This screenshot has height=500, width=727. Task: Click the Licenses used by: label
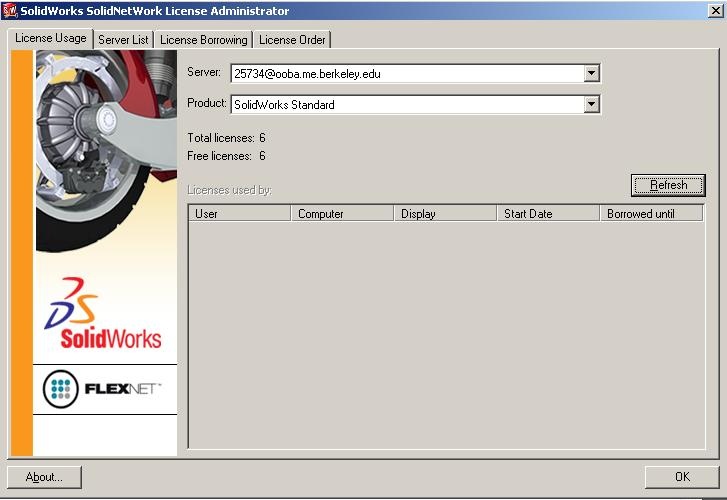pos(230,190)
